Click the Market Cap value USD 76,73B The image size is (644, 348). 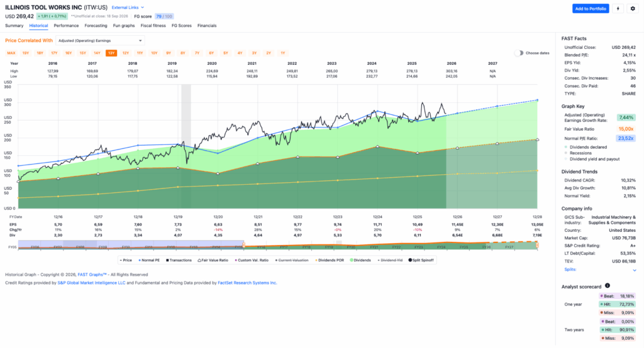coord(623,238)
